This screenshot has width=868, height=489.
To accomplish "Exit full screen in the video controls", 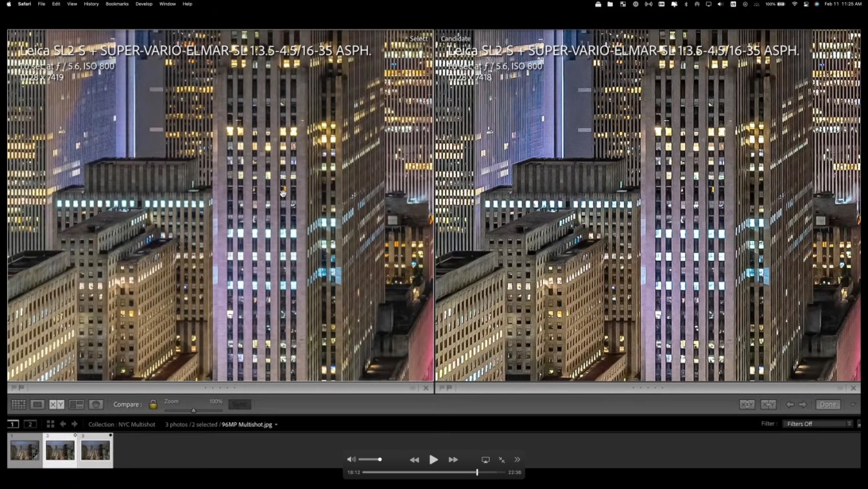I will click(x=502, y=460).
